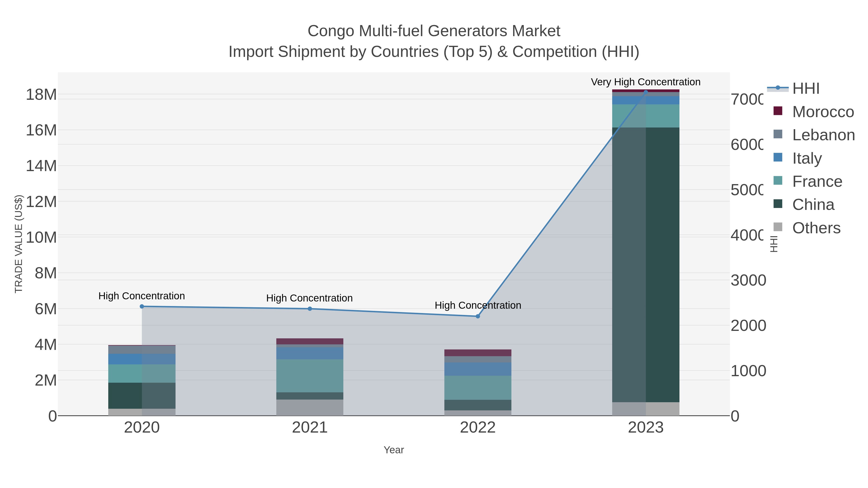This screenshot has width=868, height=488.
Task: Click the chart title 'Congo Multi-fuel Generators Market'
Action: click(434, 31)
